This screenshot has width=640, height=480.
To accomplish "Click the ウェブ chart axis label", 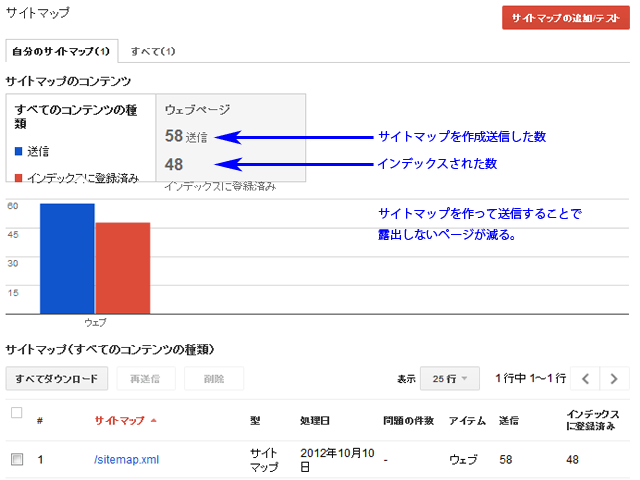I will [x=95, y=322].
